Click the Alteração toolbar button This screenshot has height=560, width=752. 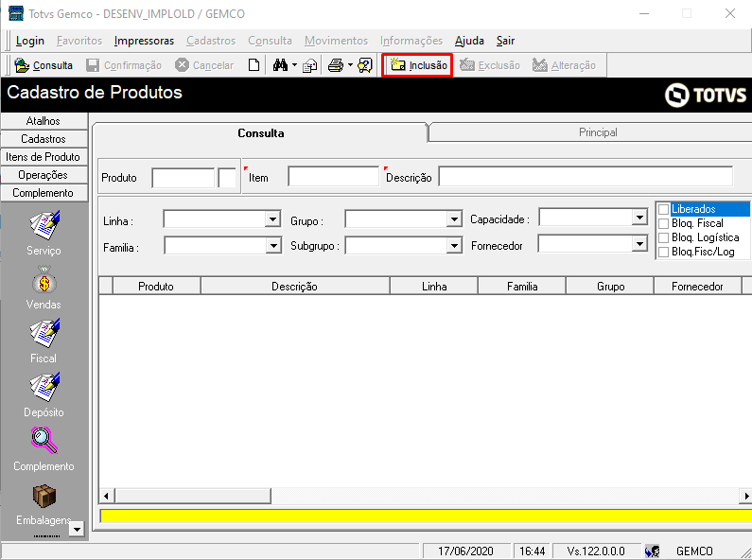coord(564,65)
